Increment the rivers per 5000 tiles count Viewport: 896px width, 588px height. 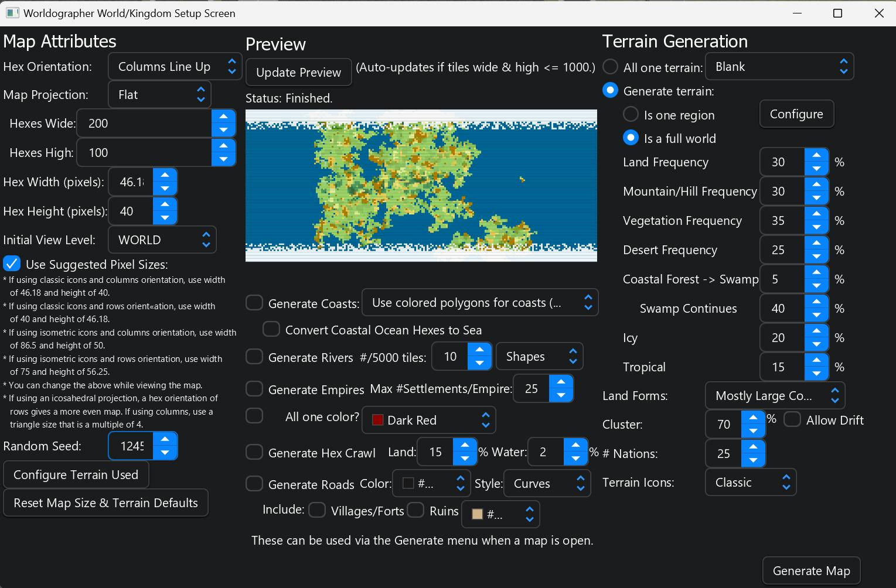(x=479, y=350)
